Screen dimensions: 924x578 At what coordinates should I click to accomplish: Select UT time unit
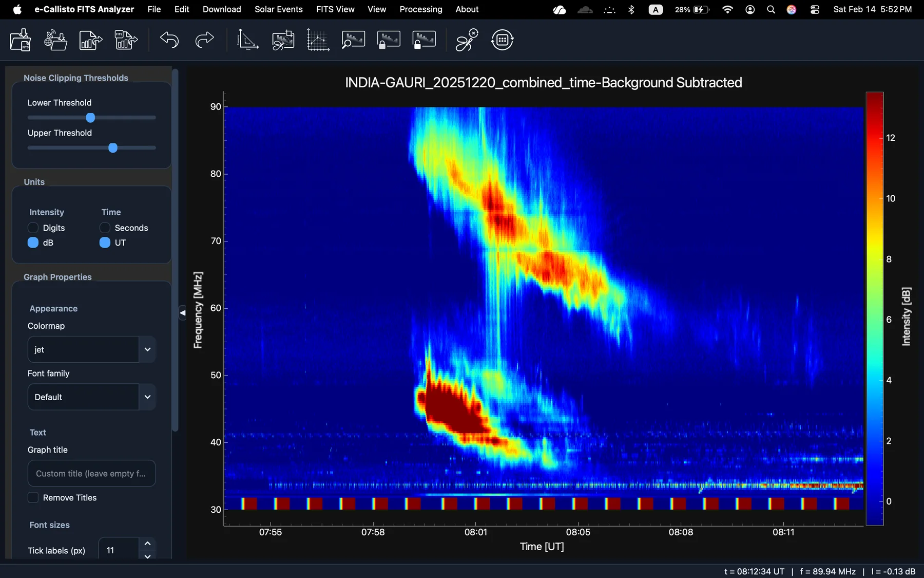[x=105, y=243]
